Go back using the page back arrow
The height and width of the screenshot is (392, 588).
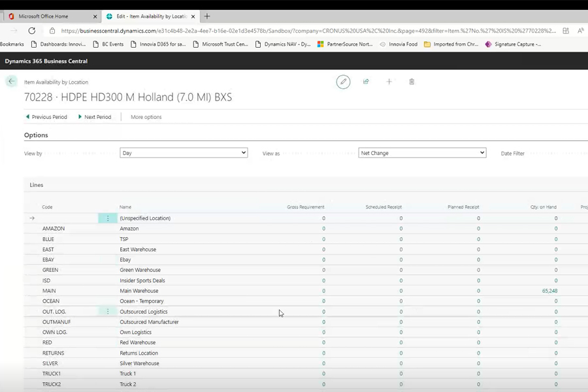point(12,82)
